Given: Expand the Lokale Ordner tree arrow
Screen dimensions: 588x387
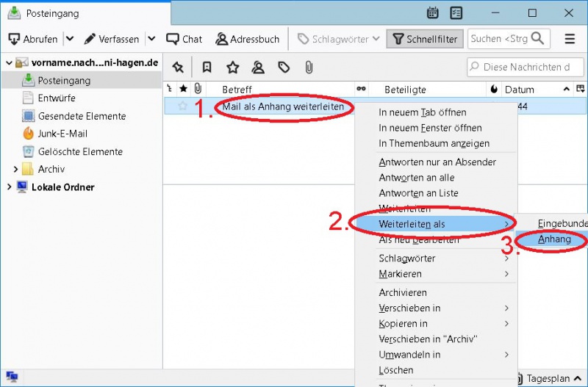Looking at the screenshot, I should click(9, 187).
